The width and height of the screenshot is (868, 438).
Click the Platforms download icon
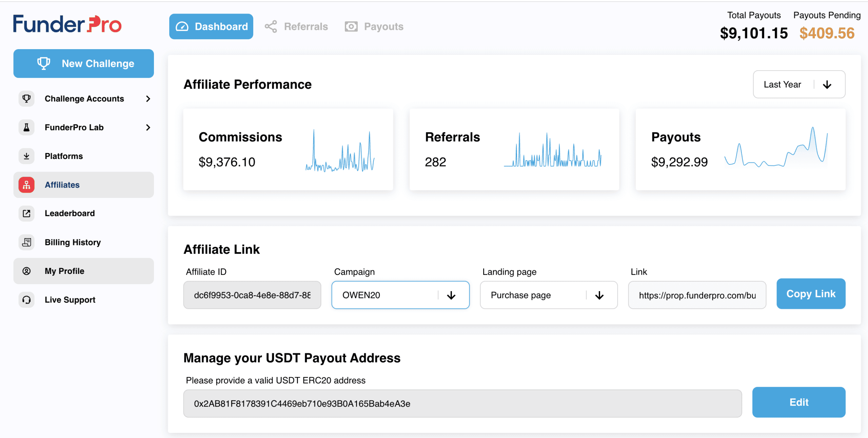pyautogui.click(x=26, y=156)
